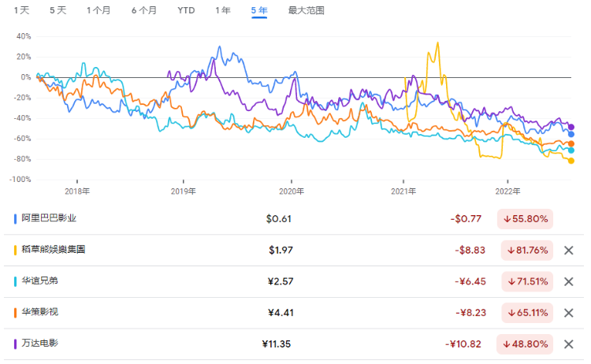Image resolution: width=591 pixels, height=364 pixels.
Task: Switch to the 5 天 range
Action: pyautogui.click(x=58, y=10)
